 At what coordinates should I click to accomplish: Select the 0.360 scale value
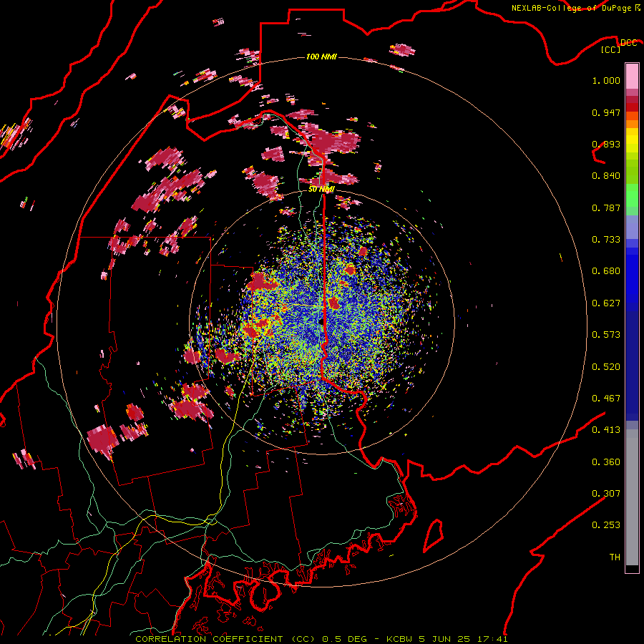[606, 462]
